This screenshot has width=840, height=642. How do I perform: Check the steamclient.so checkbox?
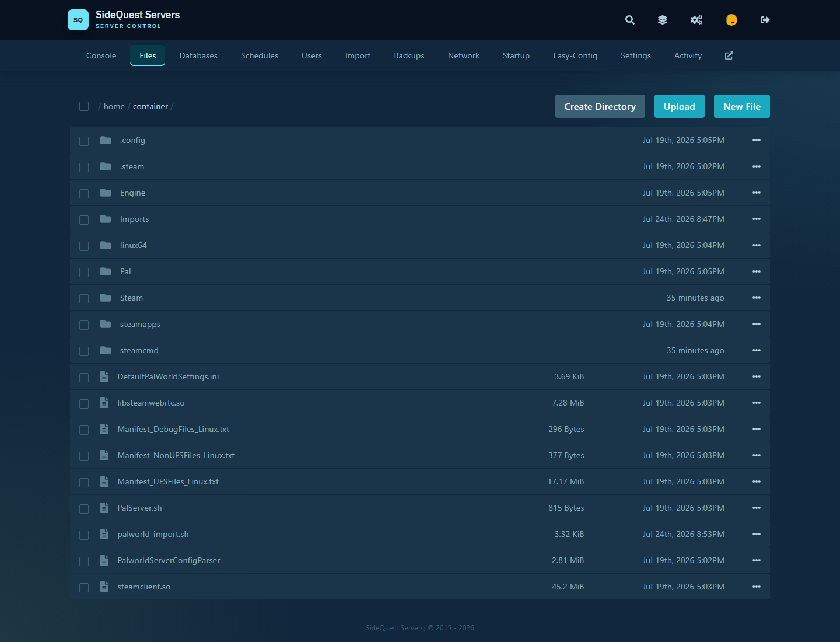coord(84,588)
